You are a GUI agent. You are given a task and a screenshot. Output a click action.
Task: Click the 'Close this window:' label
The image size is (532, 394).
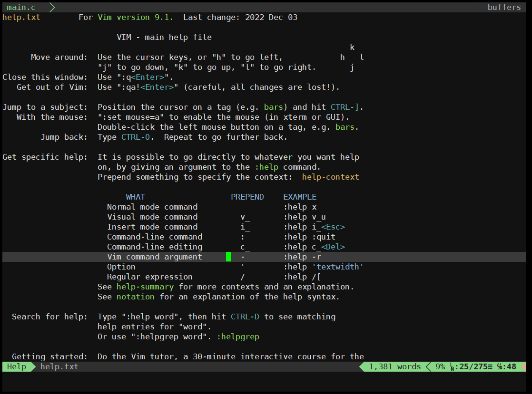click(45, 77)
